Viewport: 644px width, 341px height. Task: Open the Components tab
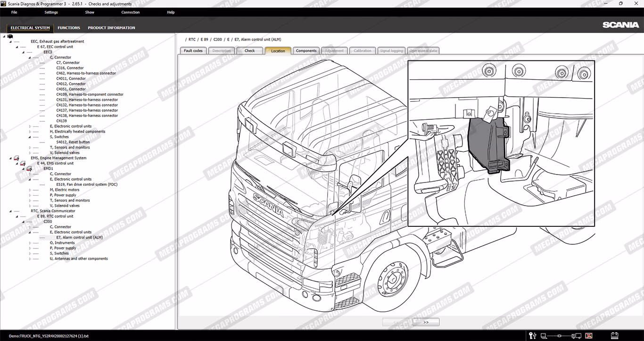[306, 50]
